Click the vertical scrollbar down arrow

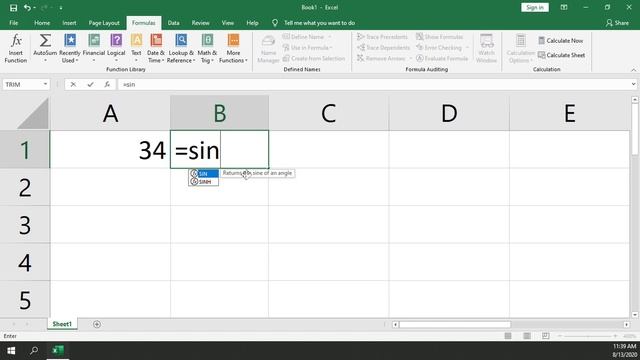pos(635,315)
